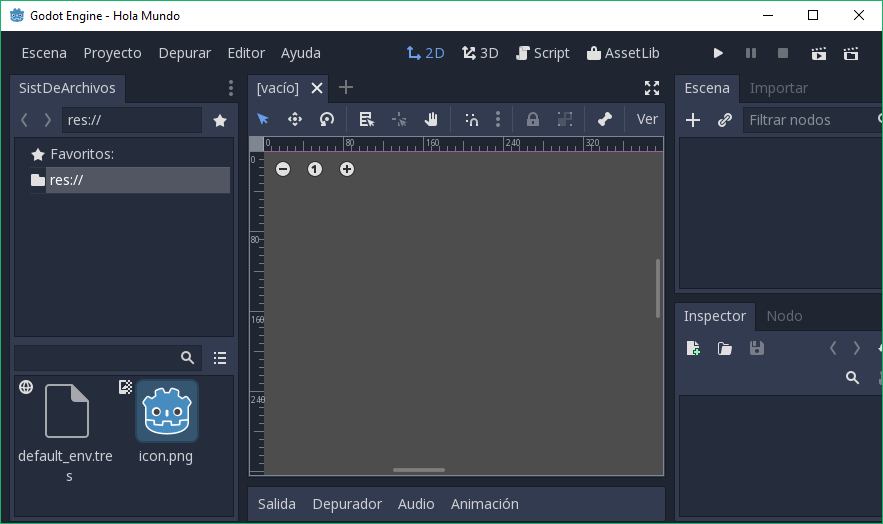Lock the selected object with padlock icon
The image size is (883, 524).
tap(532, 119)
